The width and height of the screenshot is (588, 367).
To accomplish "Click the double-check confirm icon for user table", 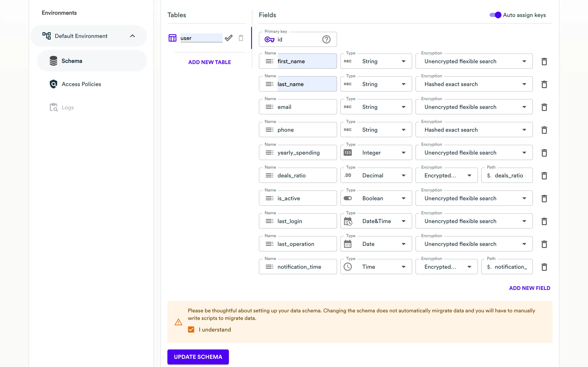I will click(x=228, y=38).
